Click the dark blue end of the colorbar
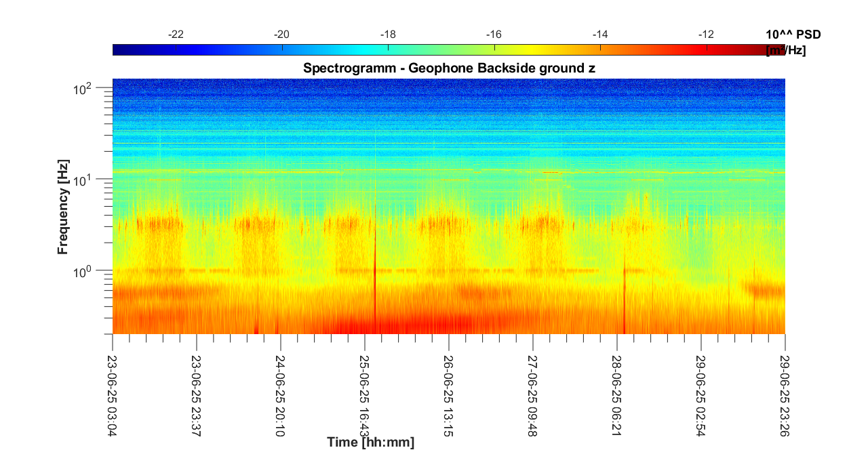 pos(118,49)
